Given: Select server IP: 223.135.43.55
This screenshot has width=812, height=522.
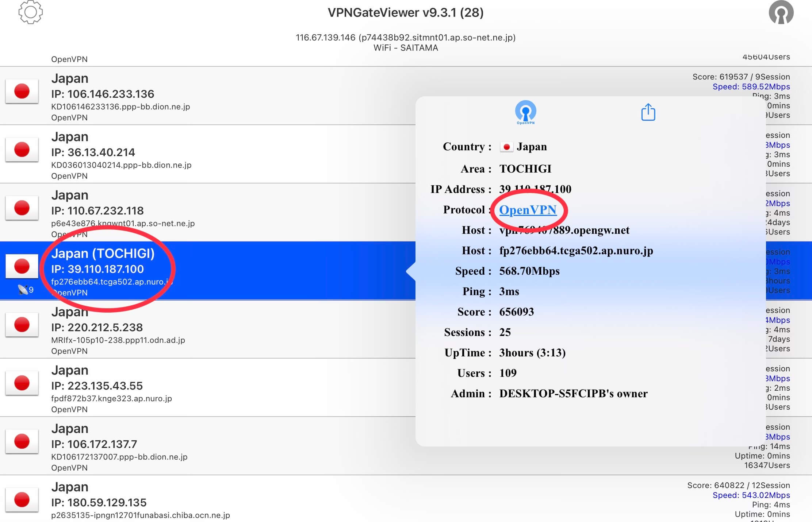Looking at the screenshot, I should pos(97,386).
